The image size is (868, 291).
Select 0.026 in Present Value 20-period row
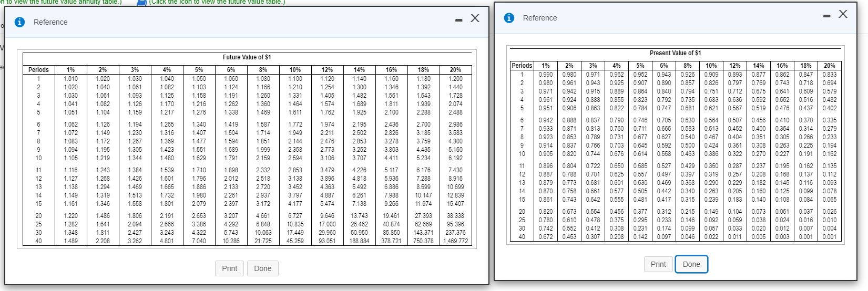click(830, 212)
